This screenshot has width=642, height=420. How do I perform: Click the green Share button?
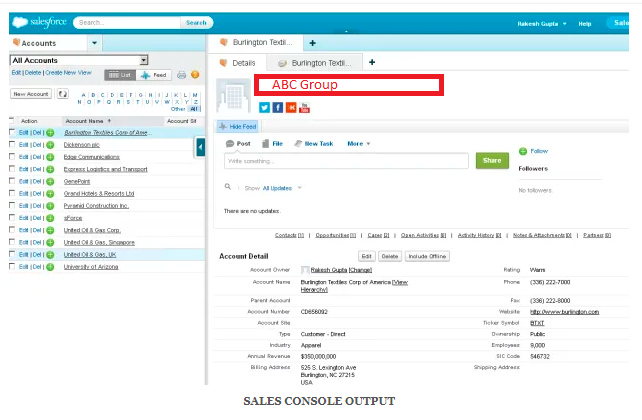click(492, 160)
